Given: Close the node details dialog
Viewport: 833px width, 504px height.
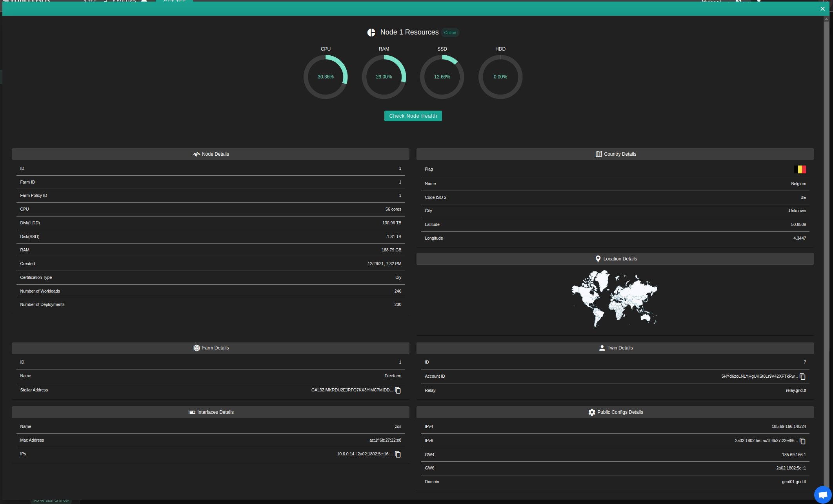Looking at the screenshot, I should (822, 9).
